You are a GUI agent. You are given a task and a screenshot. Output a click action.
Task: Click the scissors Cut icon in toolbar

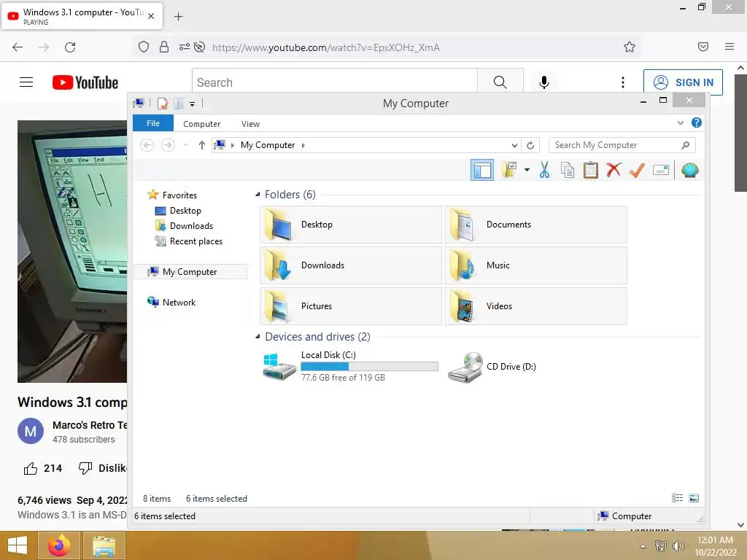(544, 170)
